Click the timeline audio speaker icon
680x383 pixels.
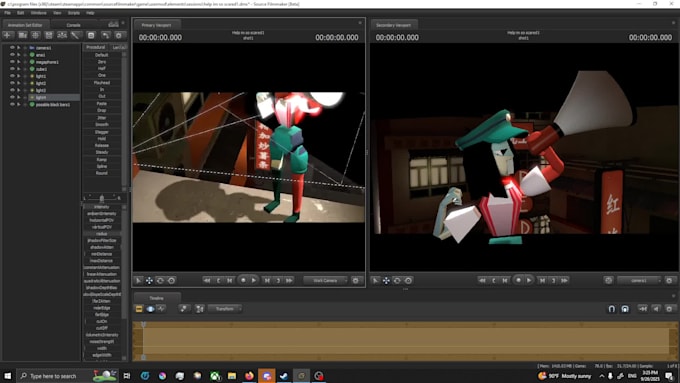tap(657, 309)
